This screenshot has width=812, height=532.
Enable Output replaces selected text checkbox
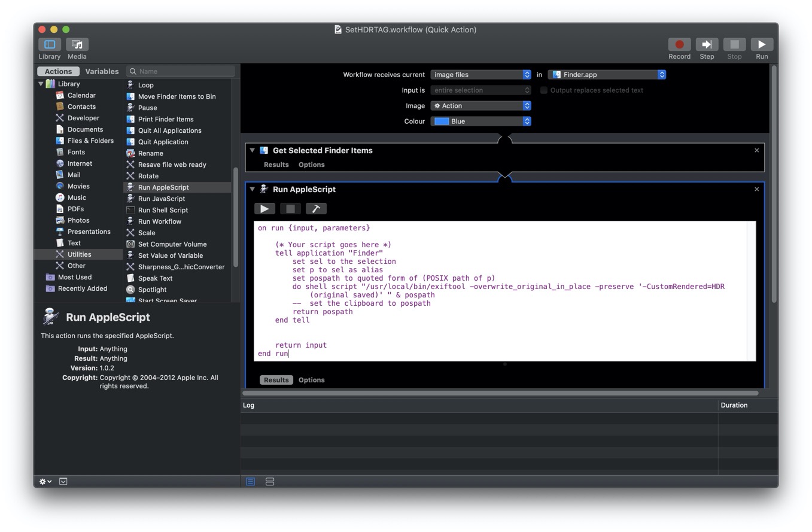(x=544, y=90)
